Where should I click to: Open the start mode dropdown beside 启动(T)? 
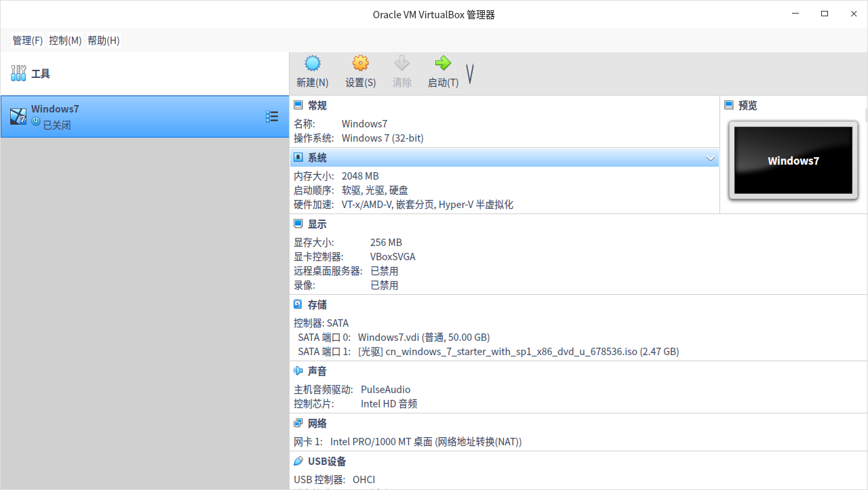[x=469, y=74]
